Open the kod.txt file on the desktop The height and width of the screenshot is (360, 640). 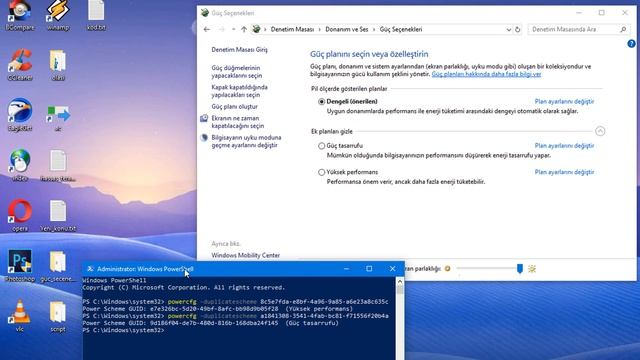[96, 14]
